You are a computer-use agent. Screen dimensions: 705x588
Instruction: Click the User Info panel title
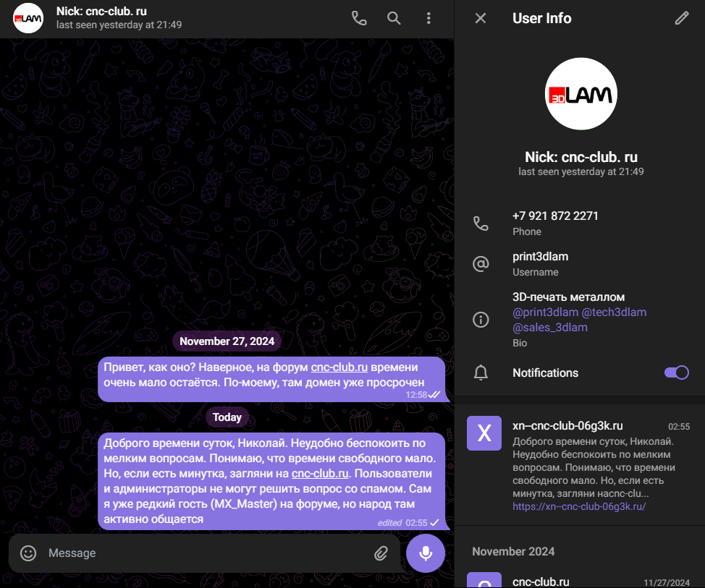tap(542, 18)
